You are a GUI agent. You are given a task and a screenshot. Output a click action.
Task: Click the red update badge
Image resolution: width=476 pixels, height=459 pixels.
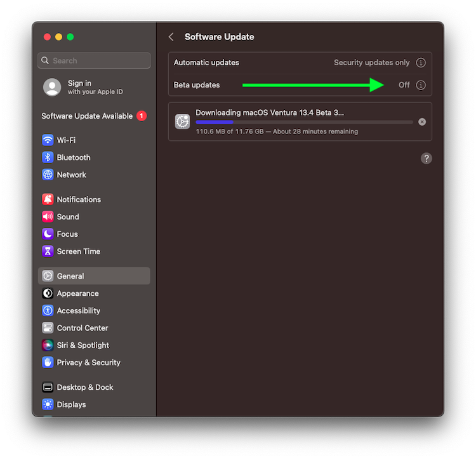coord(142,116)
